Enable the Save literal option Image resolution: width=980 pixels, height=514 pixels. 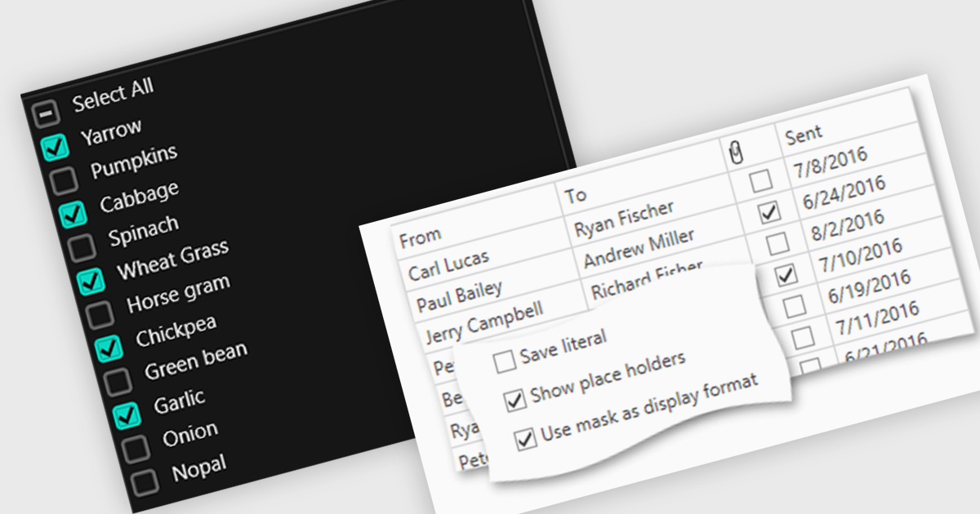click(x=505, y=361)
